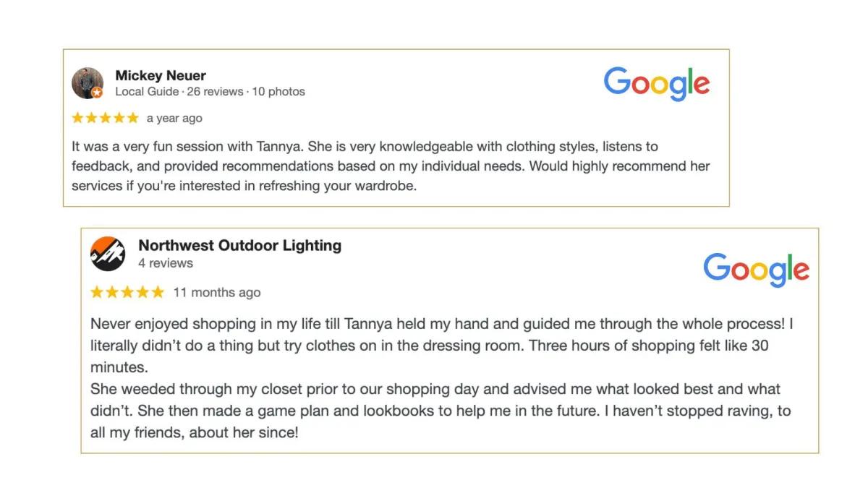The image size is (868, 488).
Task: Select the first star in Northwest Outdoor Lighting's rating
Action: [98, 292]
